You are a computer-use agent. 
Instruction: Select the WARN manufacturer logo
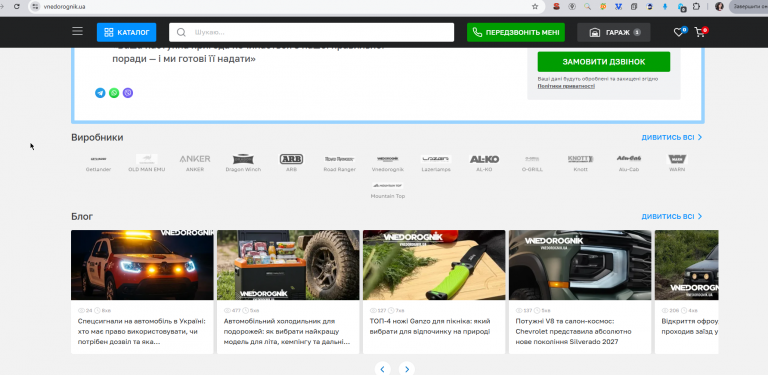point(677,159)
